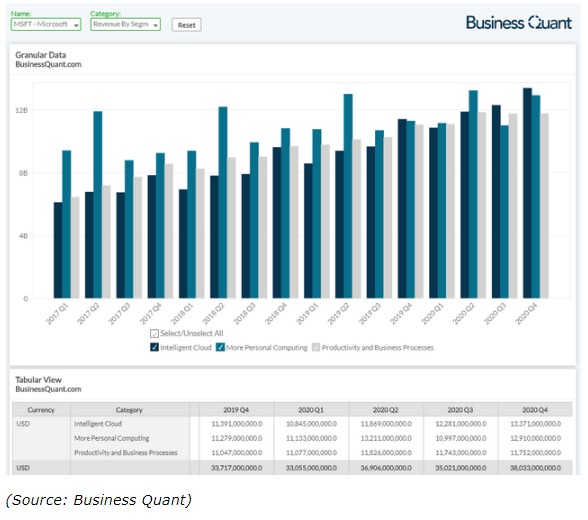Click the Reset button

[x=186, y=25]
